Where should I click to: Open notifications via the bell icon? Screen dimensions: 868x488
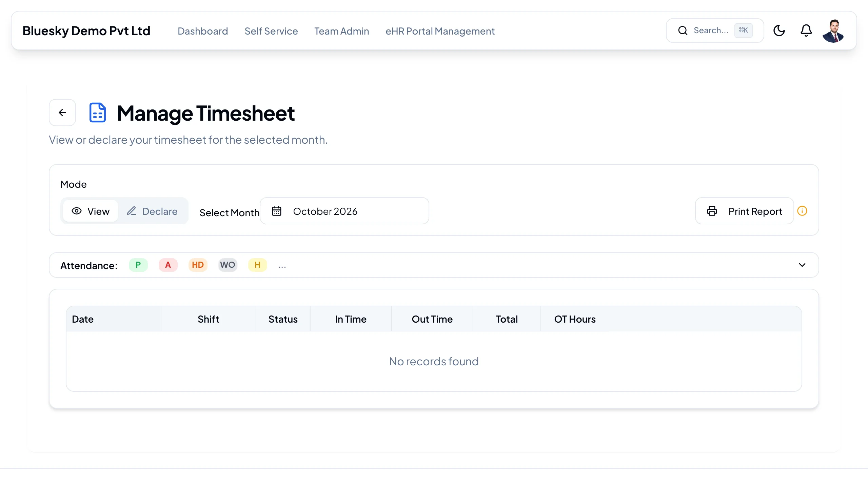click(806, 30)
